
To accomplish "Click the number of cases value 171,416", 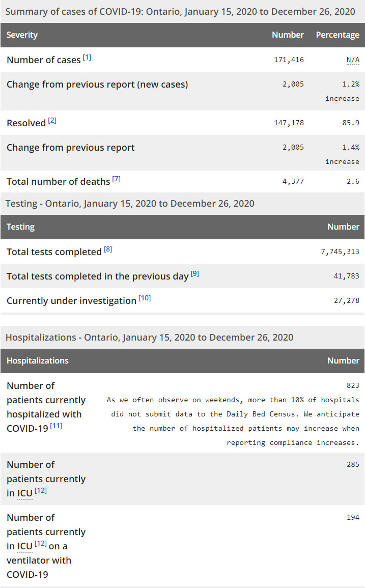I will coord(289,60).
